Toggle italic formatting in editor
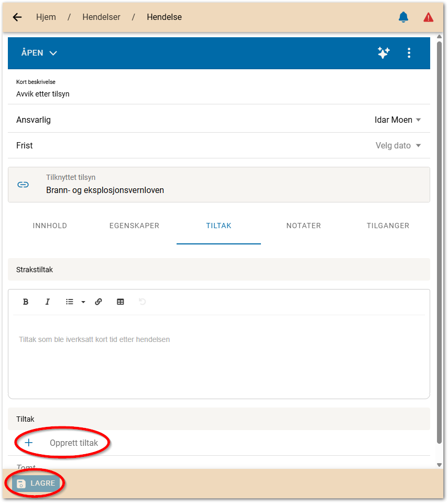Image resolution: width=448 pixels, height=503 pixels. point(48,302)
